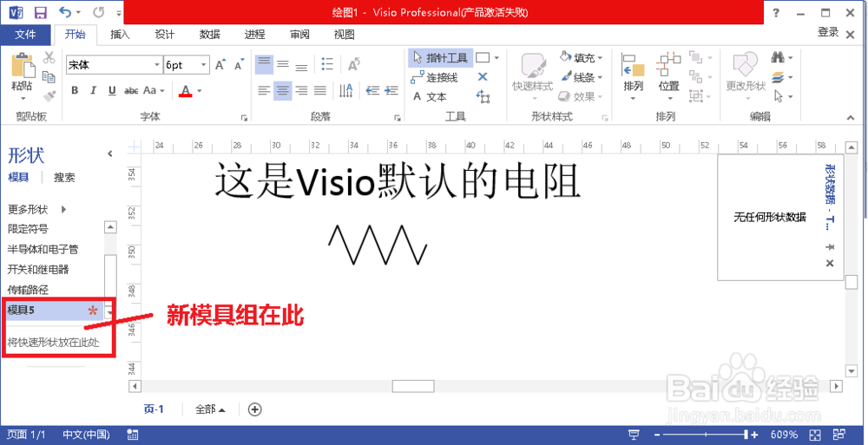868x445 pixels.
Task: Click the text direction icon
Action: 346,89
